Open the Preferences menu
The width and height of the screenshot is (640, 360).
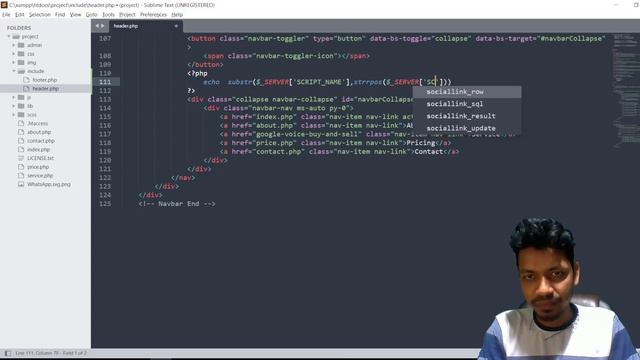pyautogui.click(x=153, y=14)
